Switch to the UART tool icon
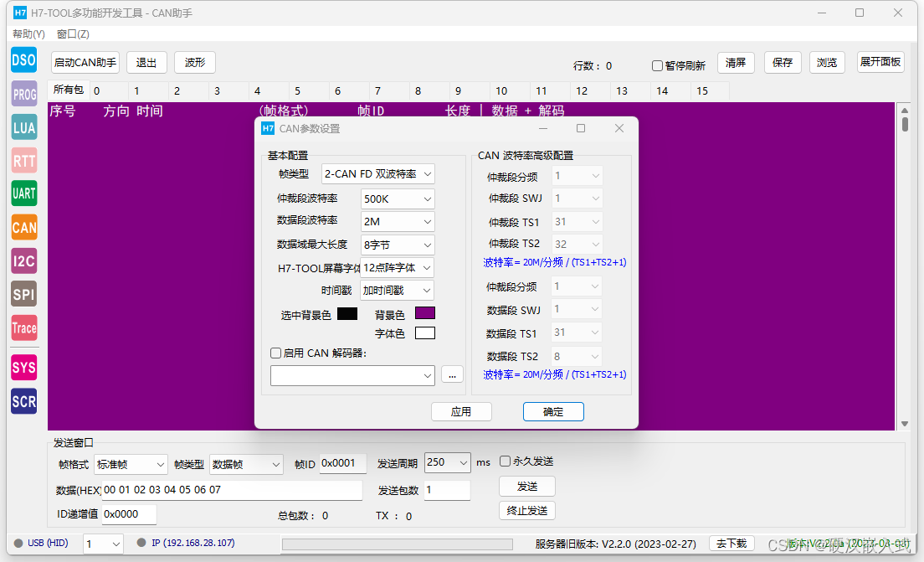This screenshot has height=562, width=924. click(x=23, y=193)
